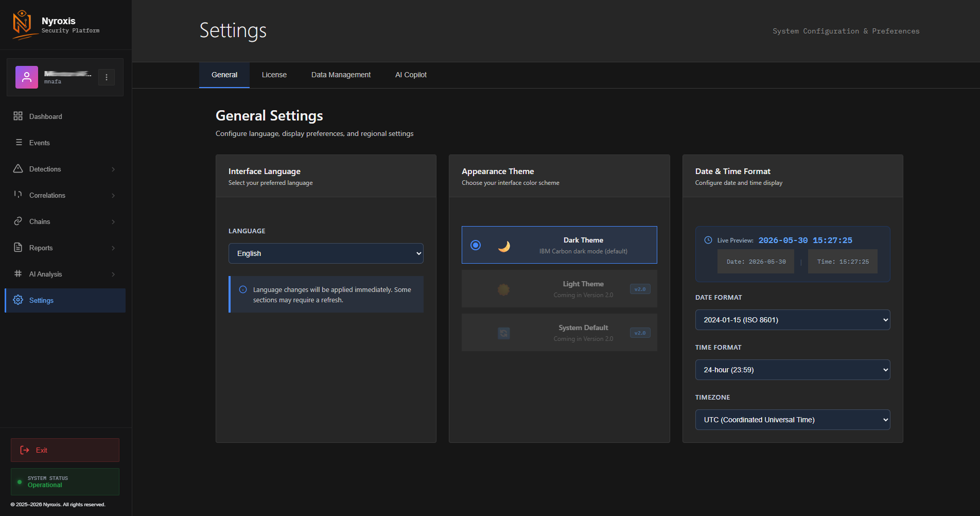Click the AI Analysis sidebar label
Image resolution: width=980 pixels, height=516 pixels.
coord(45,274)
